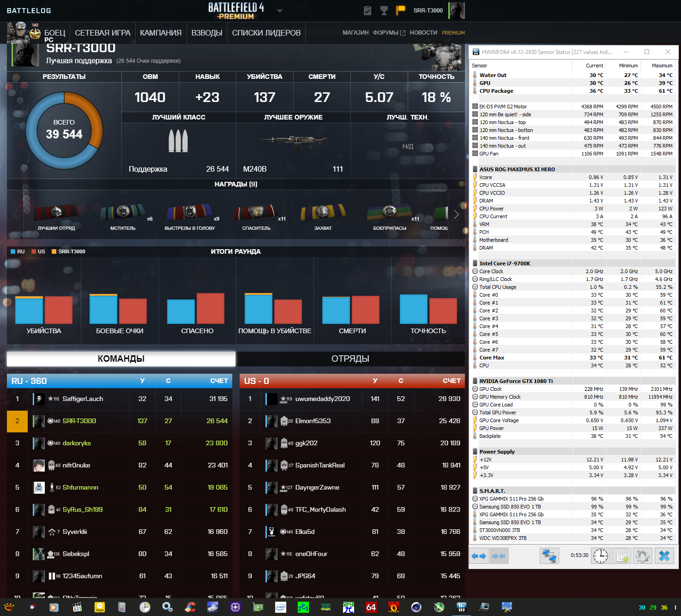Image resolution: width=681 pixels, height=616 pixels.
Task: Show next awards with right arrow
Action: coord(456,214)
